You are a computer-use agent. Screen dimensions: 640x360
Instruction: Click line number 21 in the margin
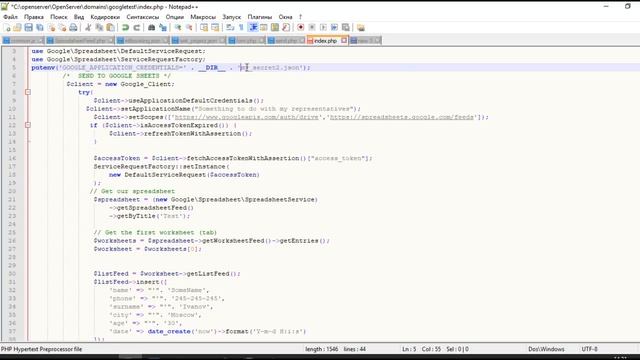(x=12, y=200)
